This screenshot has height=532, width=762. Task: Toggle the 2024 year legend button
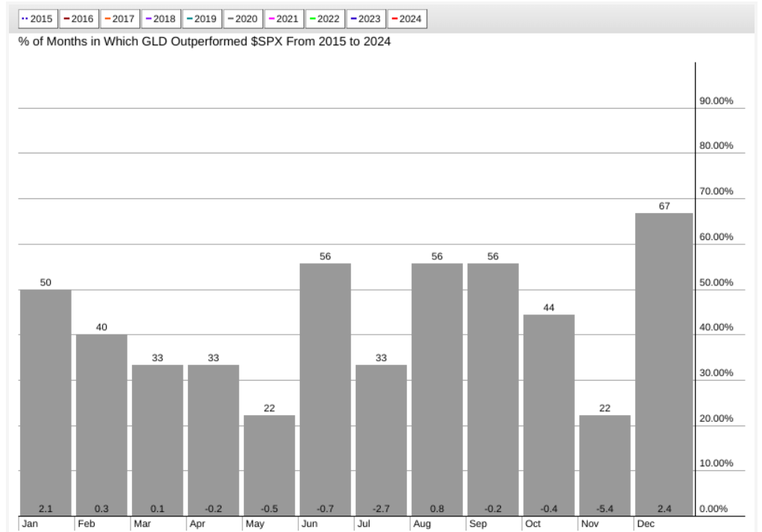coord(407,19)
